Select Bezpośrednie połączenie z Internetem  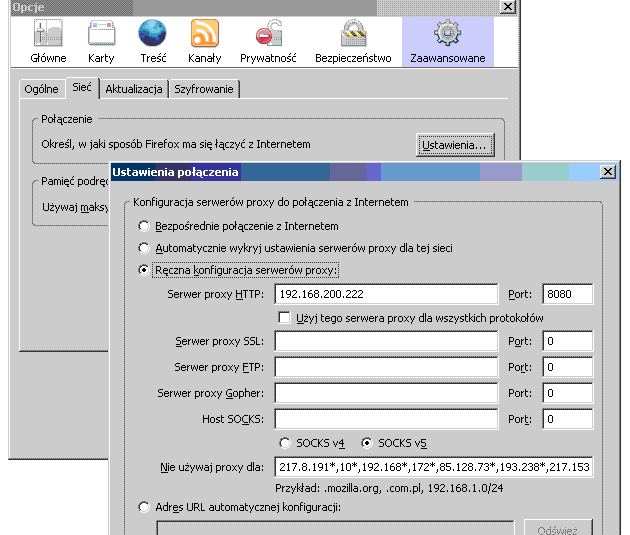tap(145, 226)
